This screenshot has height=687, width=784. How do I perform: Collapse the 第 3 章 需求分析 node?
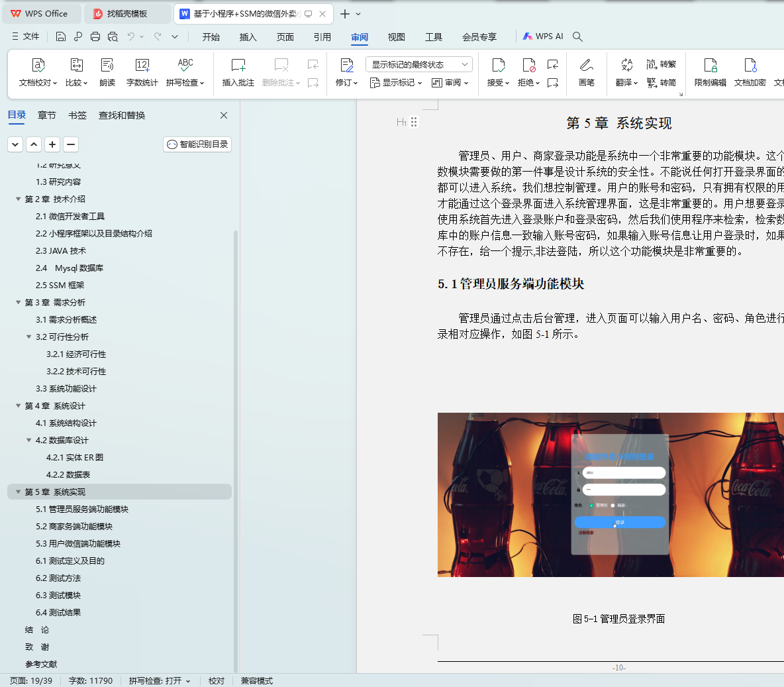pyautogui.click(x=18, y=302)
